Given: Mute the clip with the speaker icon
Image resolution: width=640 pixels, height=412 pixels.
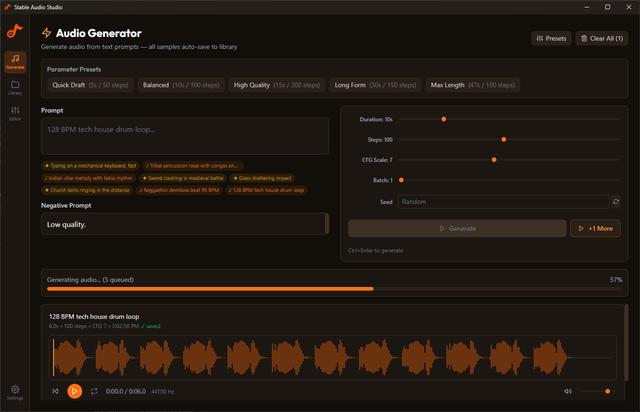Looking at the screenshot, I should pyautogui.click(x=567, y=391).
